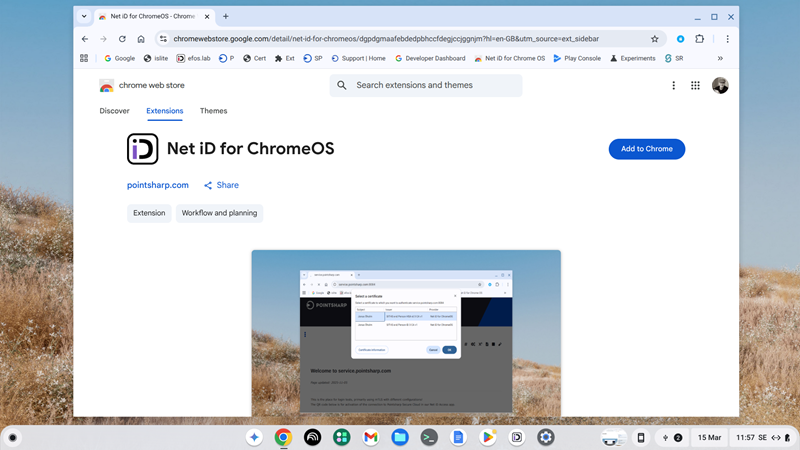Open the Chrome three-dot menu
The height and width of the screenshot is (450, 800).
pos(727,39)
